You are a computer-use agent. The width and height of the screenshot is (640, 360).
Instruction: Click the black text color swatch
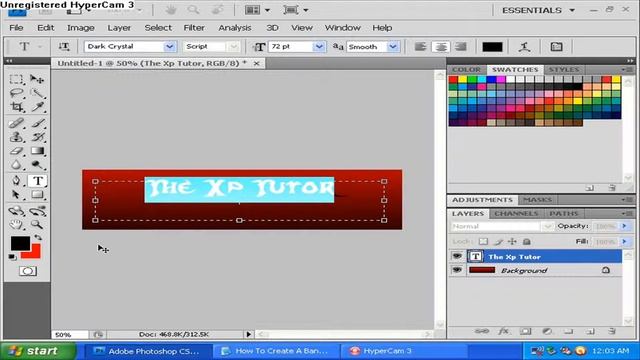click(492, 47)
